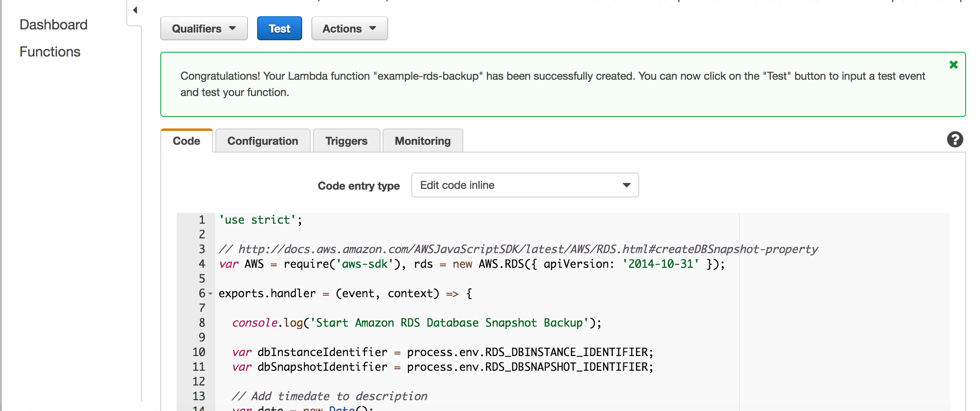The height and width of the screenshot is (411, 980).
Task: Click the Congratulations message text
Action: (x=553, y=84)
